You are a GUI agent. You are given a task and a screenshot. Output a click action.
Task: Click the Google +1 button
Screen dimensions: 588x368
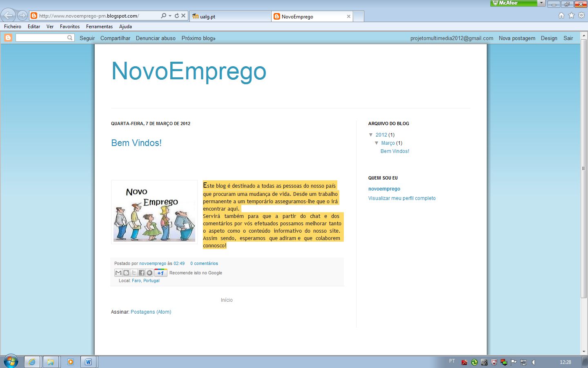(x=161, y=273)
